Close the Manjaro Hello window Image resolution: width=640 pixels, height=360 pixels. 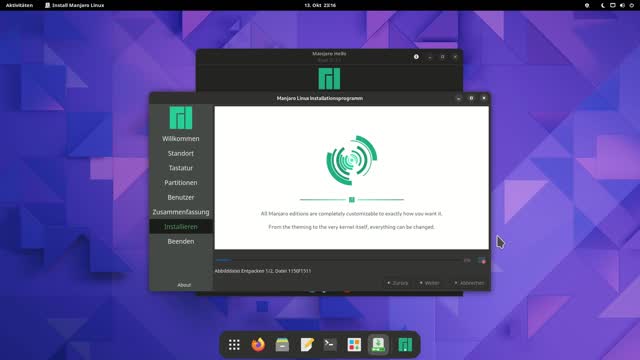[455, 57]
